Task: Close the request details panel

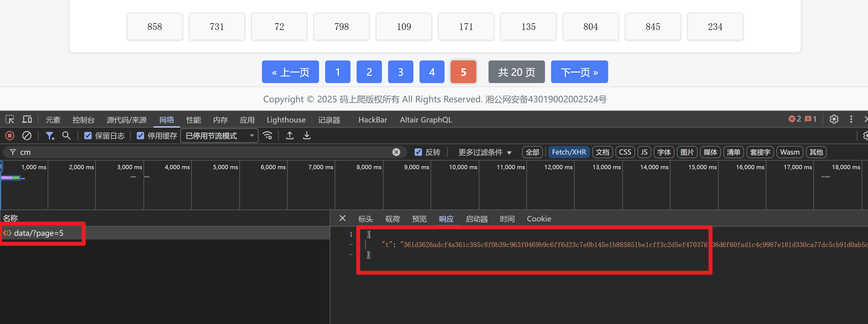Action: coord(342,218)
